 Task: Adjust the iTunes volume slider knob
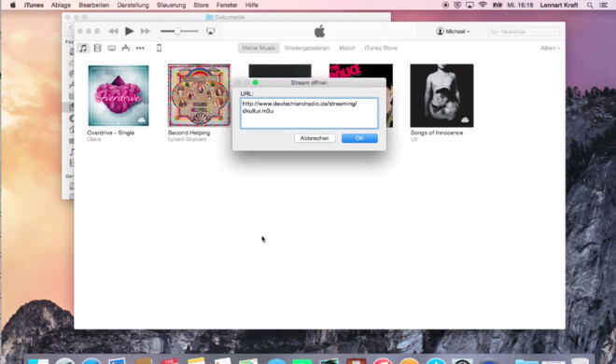pos(177,31)
